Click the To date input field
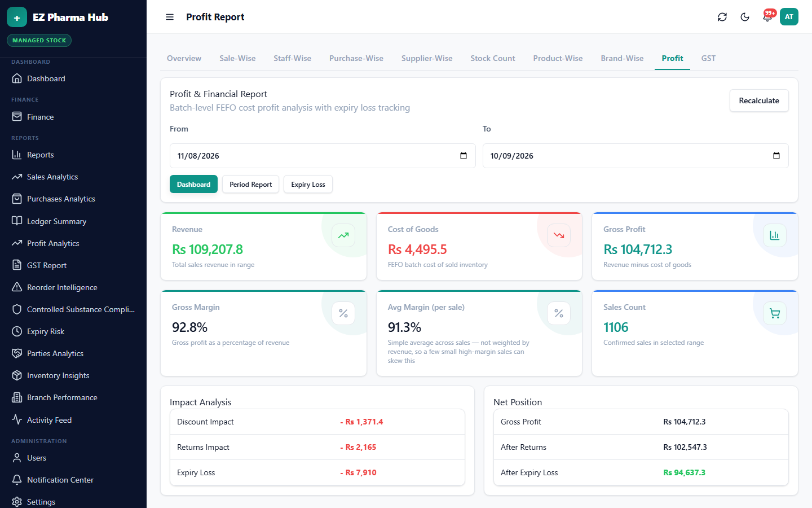The height and width of the screenshot is (508, 812). click(636, 156)
